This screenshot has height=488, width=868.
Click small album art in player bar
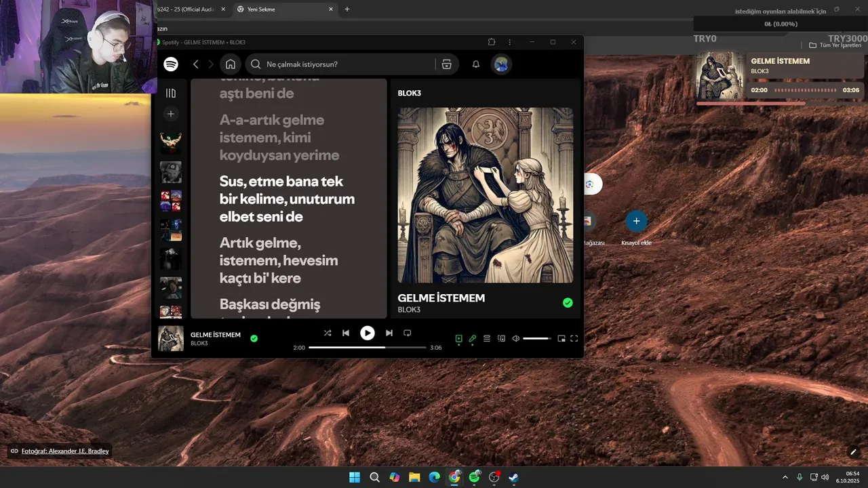(171, 338)
